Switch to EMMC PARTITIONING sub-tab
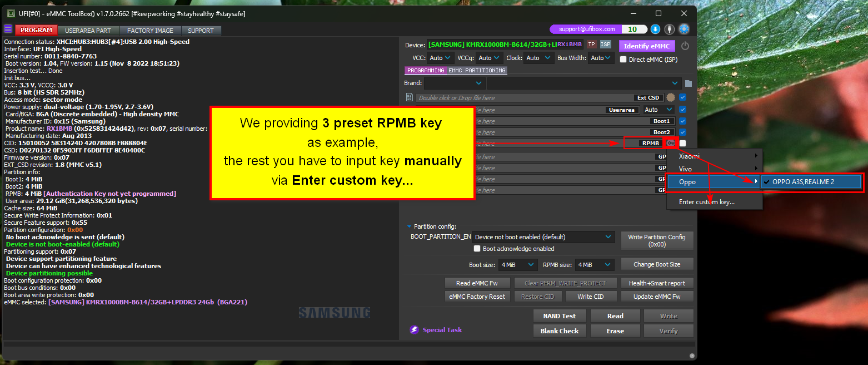 [x=477, y=71]
